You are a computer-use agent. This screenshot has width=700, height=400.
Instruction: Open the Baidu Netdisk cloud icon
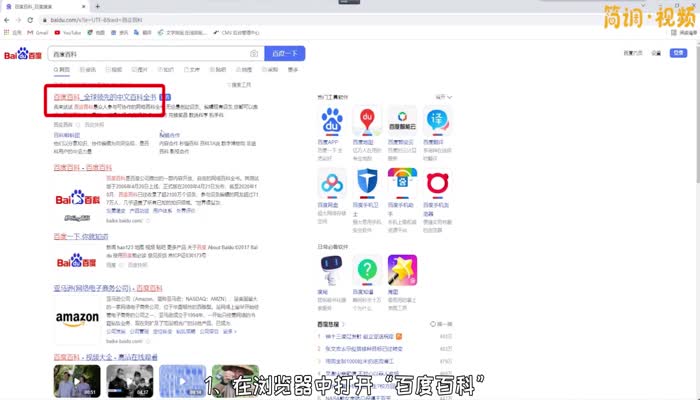point(331,181)
